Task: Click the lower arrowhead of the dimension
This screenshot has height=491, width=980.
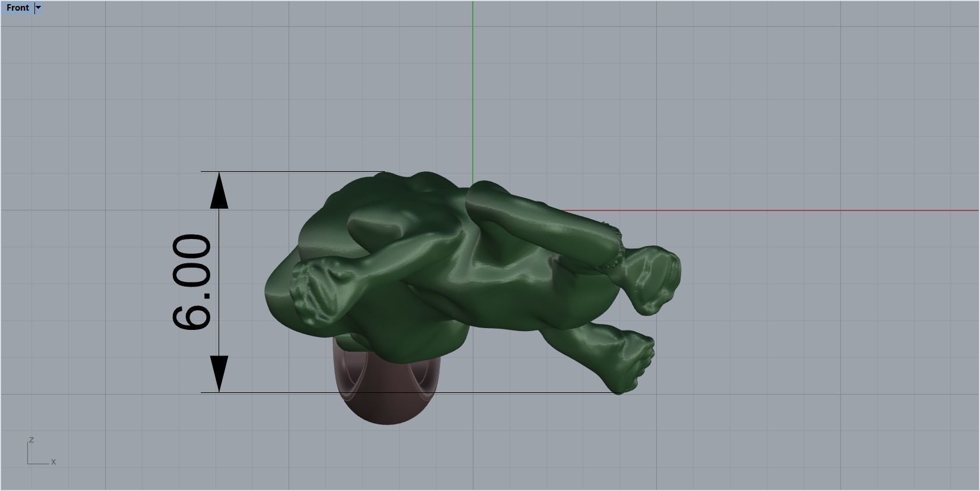Action: coord(219,374)
